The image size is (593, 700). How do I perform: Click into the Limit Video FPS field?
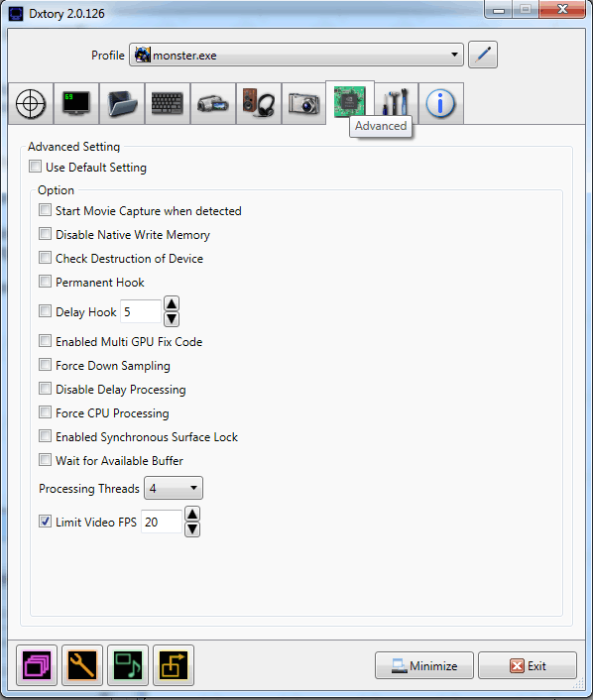162,522
